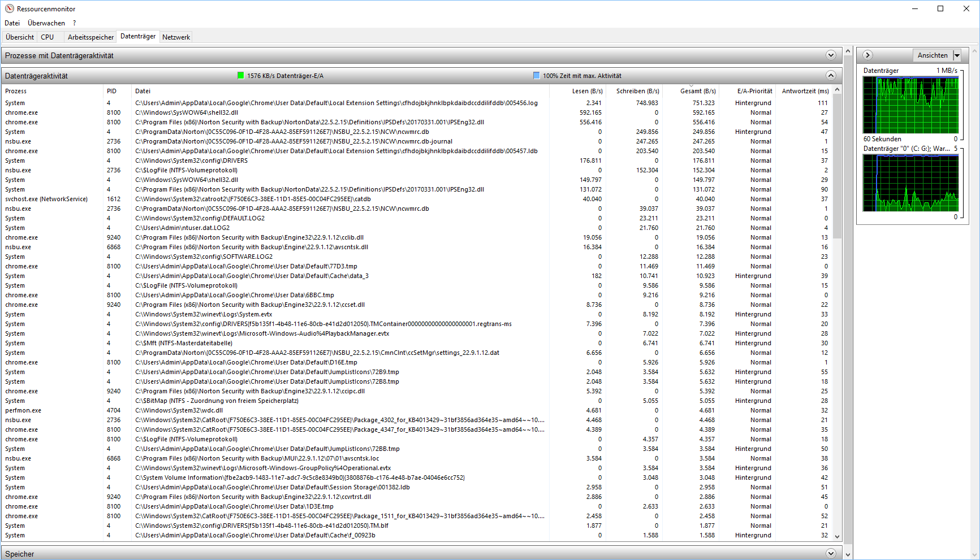The width and height of the screenshot is (980, 560).
Task: Switch to the Übersicht tab
Action: tap(20, 37)
